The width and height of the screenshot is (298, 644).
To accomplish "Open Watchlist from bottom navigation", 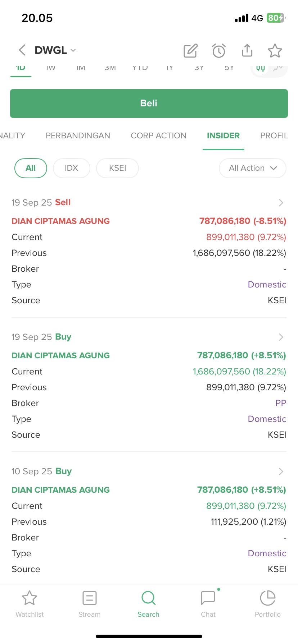I will click(30, 604).
